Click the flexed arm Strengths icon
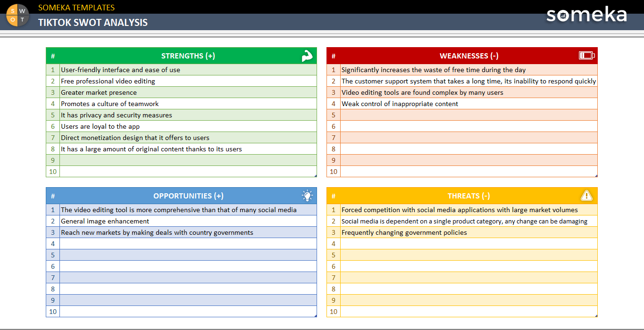Viewport: 644px width, 330px height. click(x=307, y=56)
